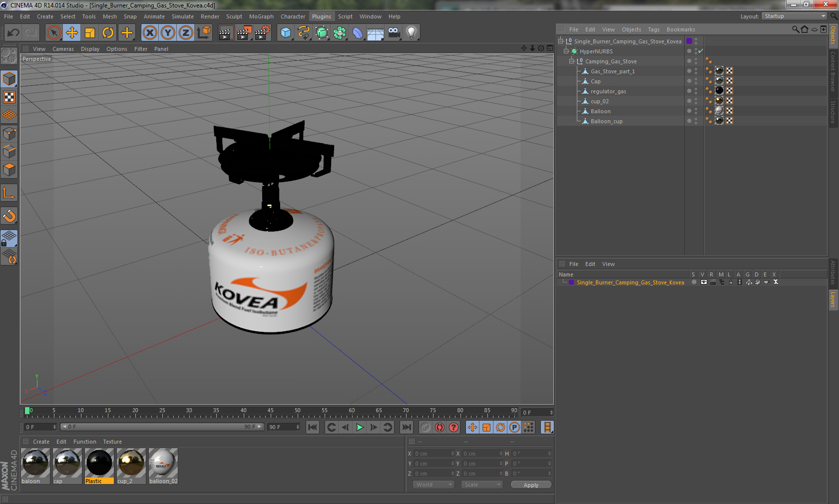Screen dimensions: 839x504
Task: Toggle visibility dots for Balloon object
Action: tap(696, 111)
